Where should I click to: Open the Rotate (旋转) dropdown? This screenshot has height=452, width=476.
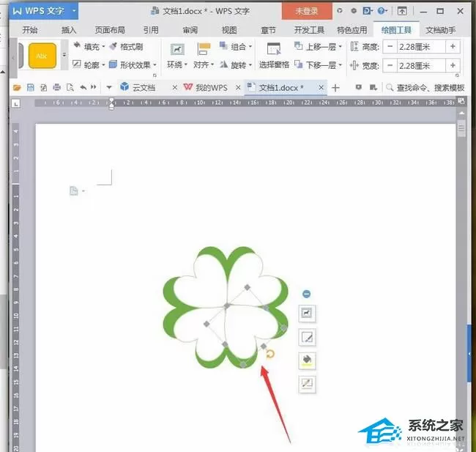pos(250,64)
